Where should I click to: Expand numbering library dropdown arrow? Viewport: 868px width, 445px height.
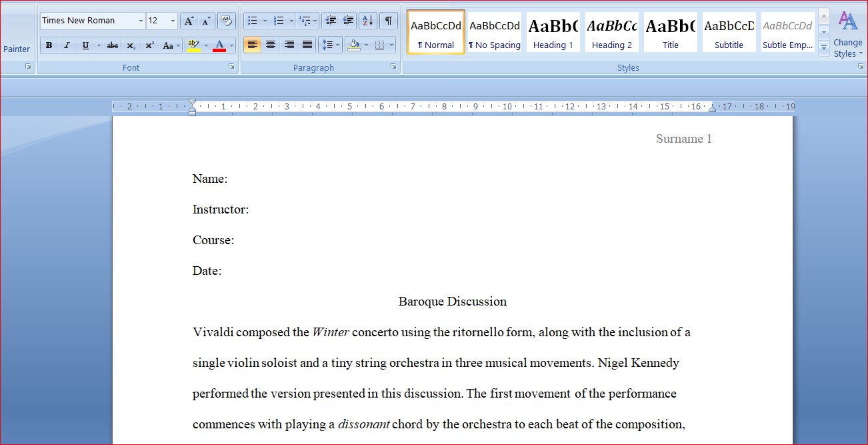pyautogui.click(x=291, y=21)
